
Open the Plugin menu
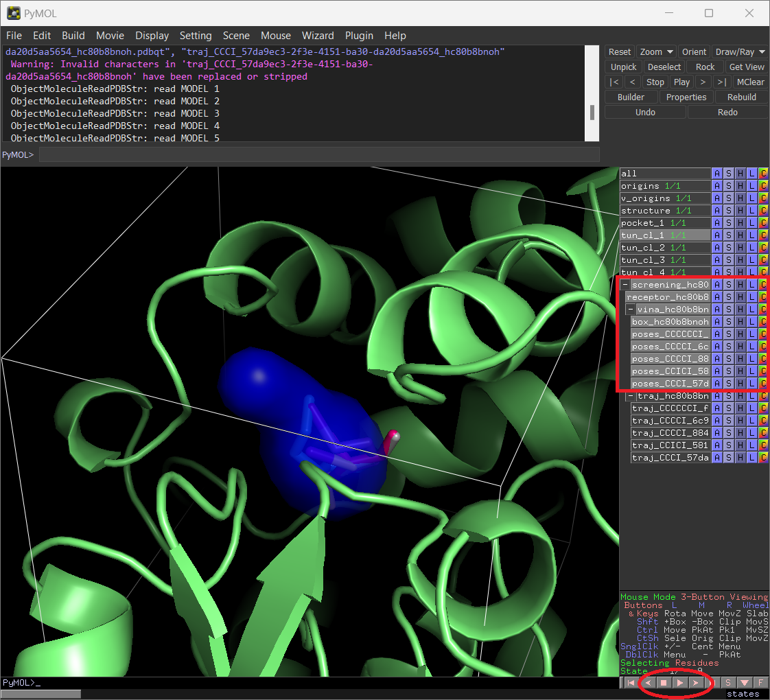click(359, 36)
